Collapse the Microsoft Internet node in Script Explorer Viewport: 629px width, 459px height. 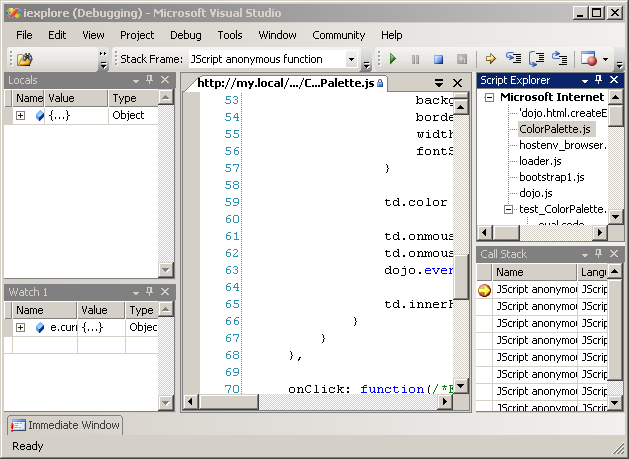tap(489, 97)
